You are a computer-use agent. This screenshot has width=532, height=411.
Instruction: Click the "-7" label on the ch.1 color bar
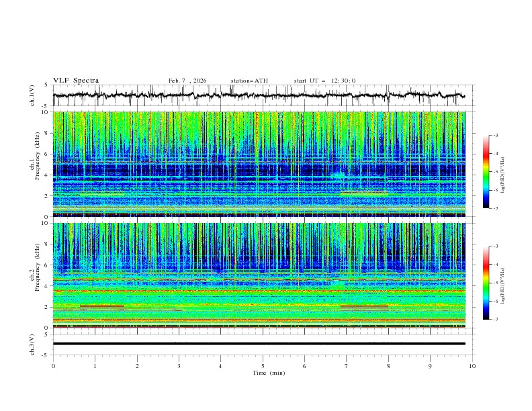[x=495, y=208]
